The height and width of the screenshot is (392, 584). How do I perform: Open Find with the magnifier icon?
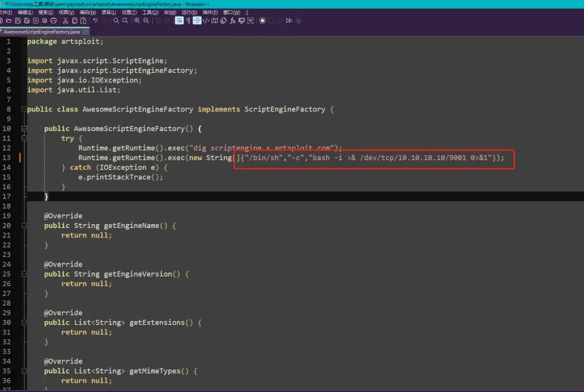pos(116,21)
